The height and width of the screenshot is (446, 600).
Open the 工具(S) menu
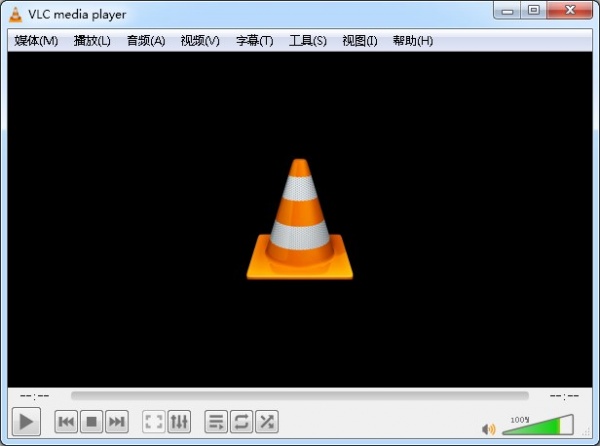click(x=308, y=41)
